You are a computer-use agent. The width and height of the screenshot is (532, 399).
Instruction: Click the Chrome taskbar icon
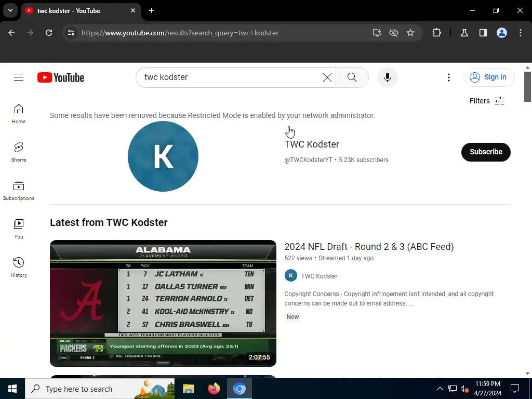[x=239, y=389]
